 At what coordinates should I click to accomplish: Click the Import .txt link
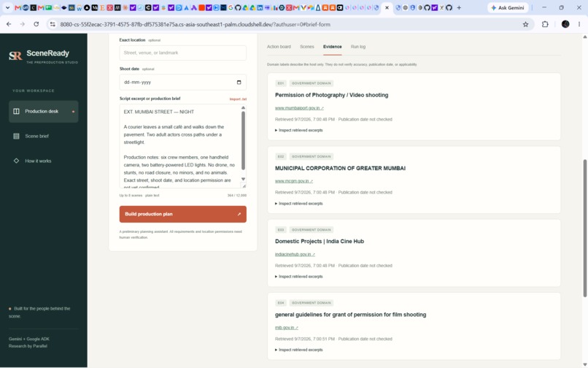pyautogui.click(x=238, y=99)
